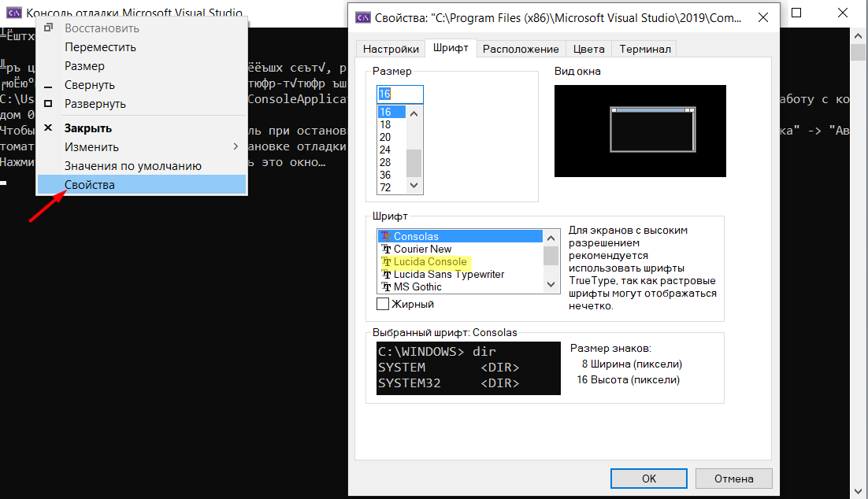Click TrueType icon next to Courier New
Screen dimensions: 868x499
386,249
